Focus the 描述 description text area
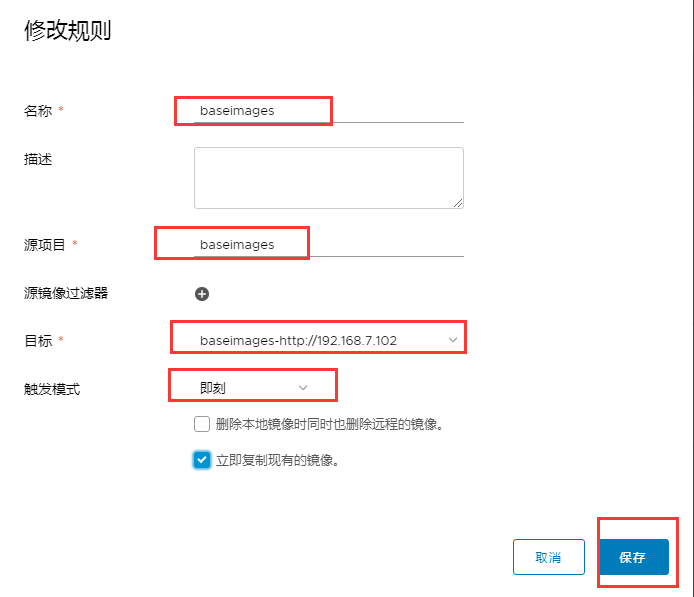The image size is (694, 597). 328,177
